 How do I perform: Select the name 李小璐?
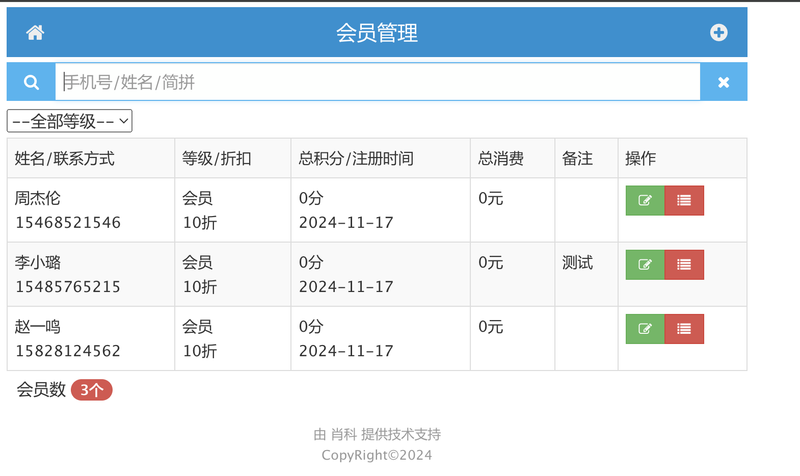click(37, 262)
